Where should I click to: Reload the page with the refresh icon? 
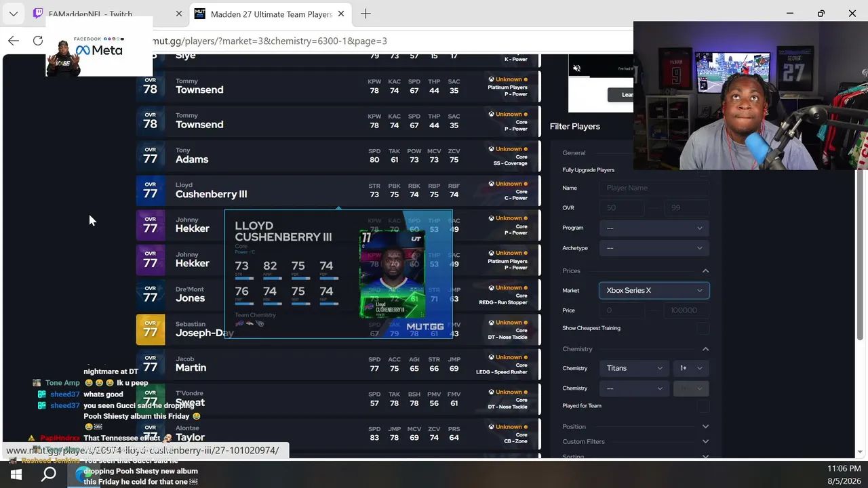(x=38, y=41)
